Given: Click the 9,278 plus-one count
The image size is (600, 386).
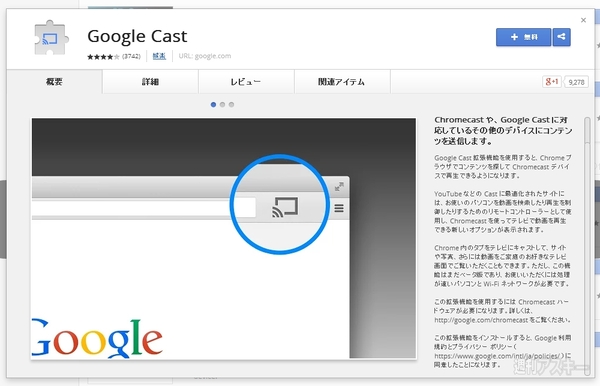Looking at the screenshot, I should [x=576, y=82].
